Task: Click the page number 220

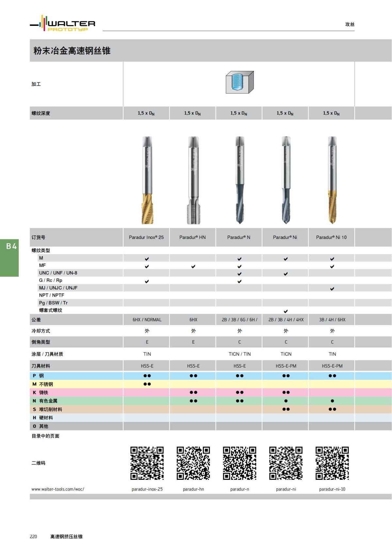Action: [x=33, y=537]
